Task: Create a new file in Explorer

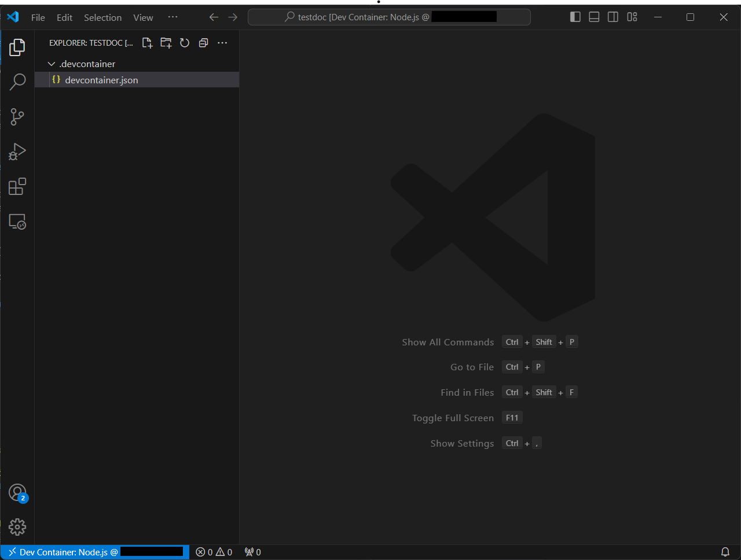Action: point(147,43)
